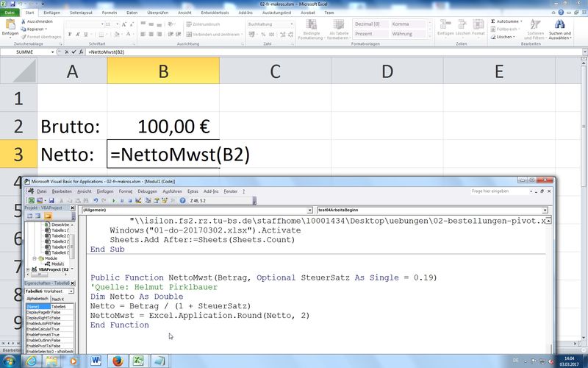
Task: Click the pause (break) icon in VBA toolbar
Action: 122,201
